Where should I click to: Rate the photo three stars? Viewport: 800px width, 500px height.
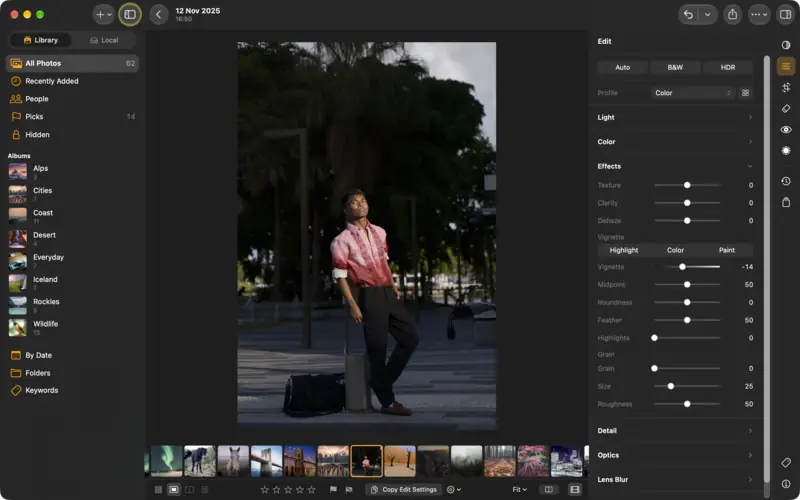point(288,489)
